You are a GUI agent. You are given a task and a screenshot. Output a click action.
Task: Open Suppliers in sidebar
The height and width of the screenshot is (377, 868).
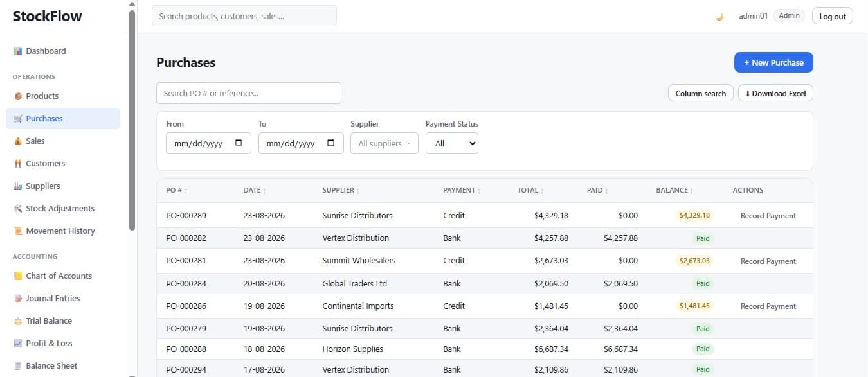click(x=63, y=186)
